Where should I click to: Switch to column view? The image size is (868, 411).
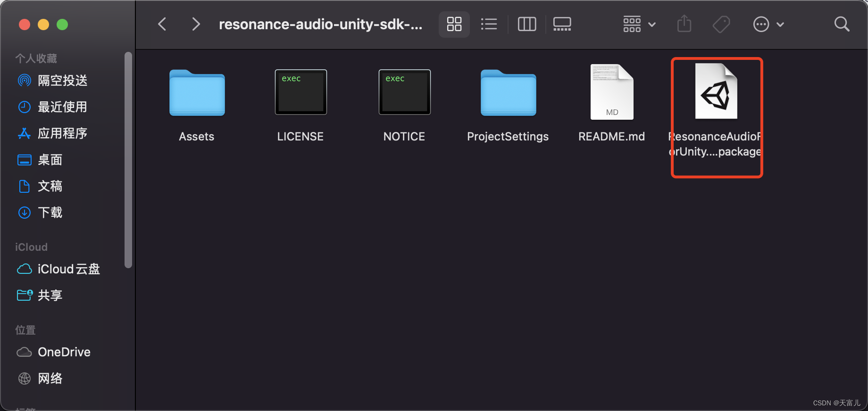click(527, 24)
